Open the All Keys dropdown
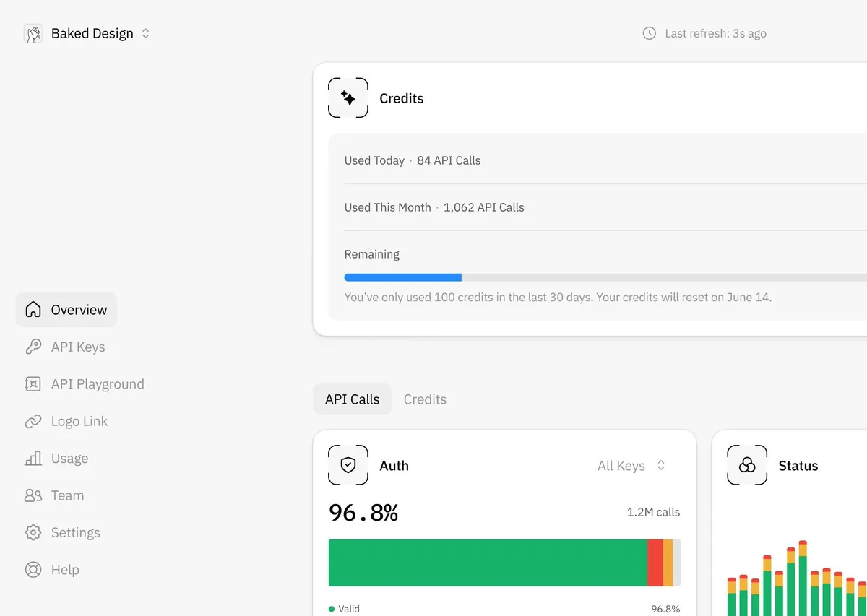The height and width of the screenshot is (616, 867). 631,466
